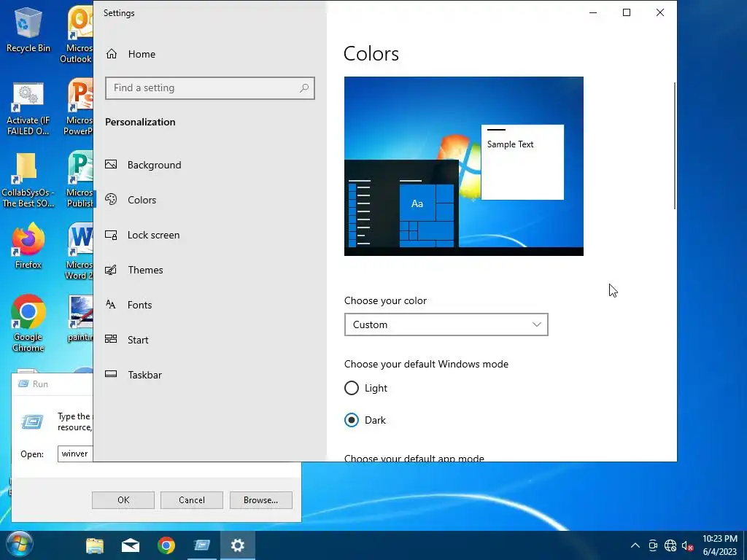Click the Background picture icon in sidebar

111,164
